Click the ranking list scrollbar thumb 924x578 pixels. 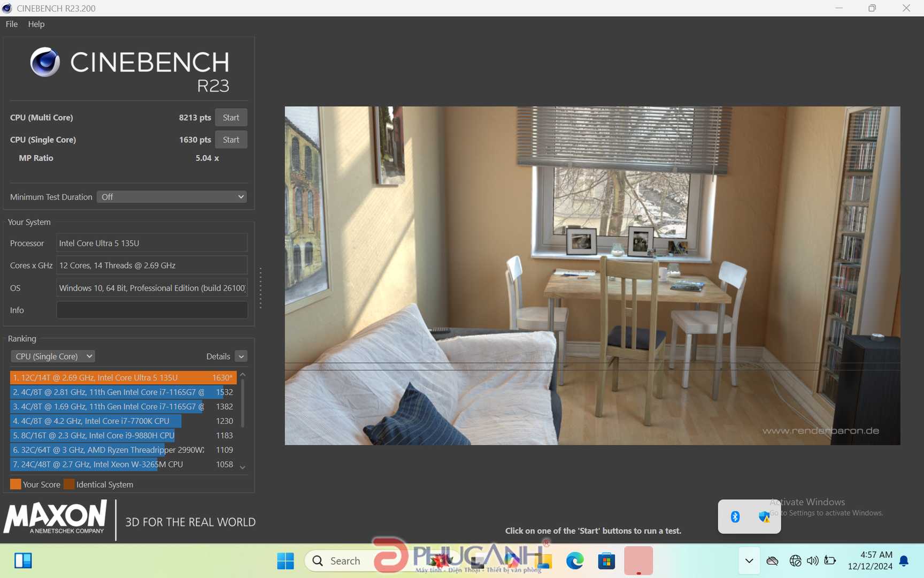(x=242, y=403)
